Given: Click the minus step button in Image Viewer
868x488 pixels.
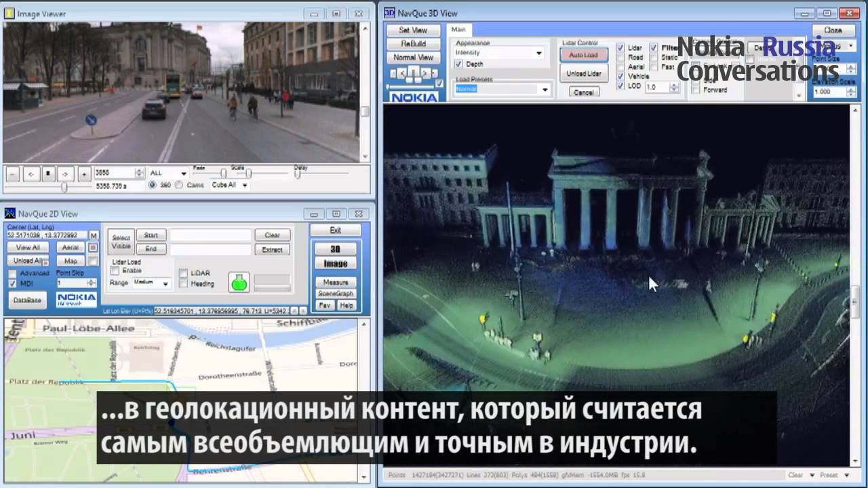Looking at the screenshot, I should 13,174.
